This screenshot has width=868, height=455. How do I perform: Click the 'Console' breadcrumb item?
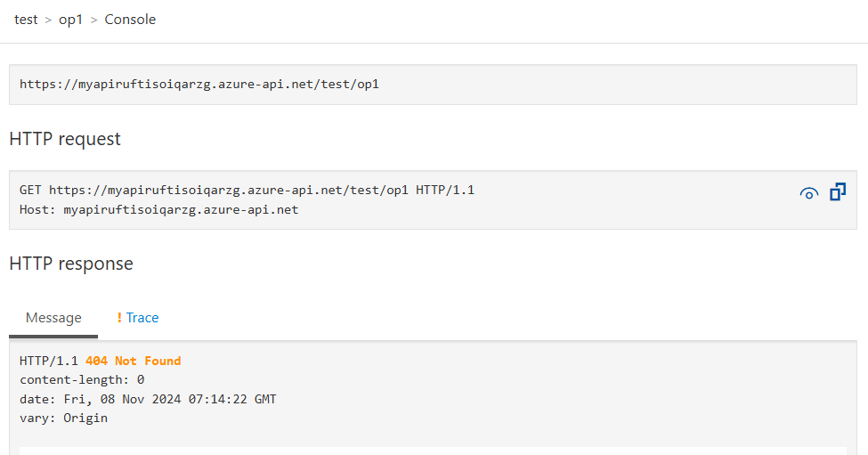(x=130, y=20)
